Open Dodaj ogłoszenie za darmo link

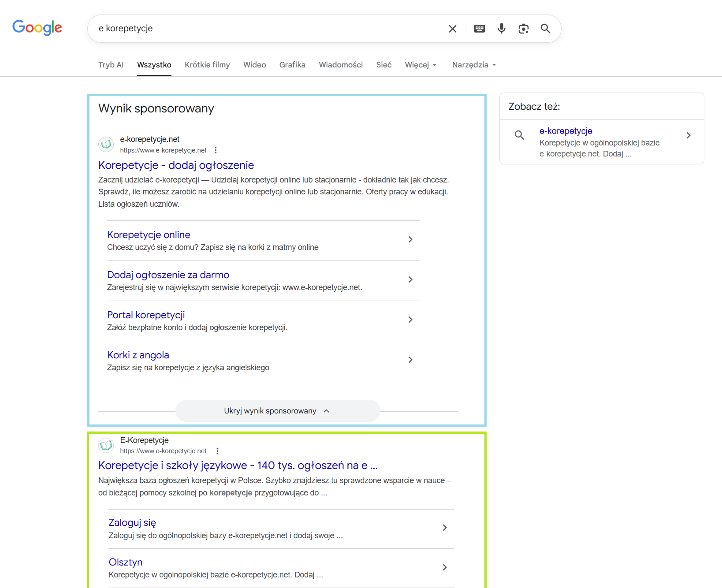168,275
